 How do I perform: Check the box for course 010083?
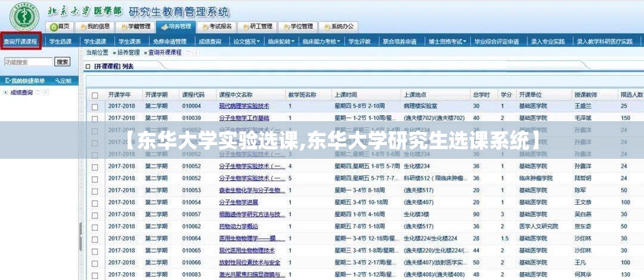tap(95, 275)
